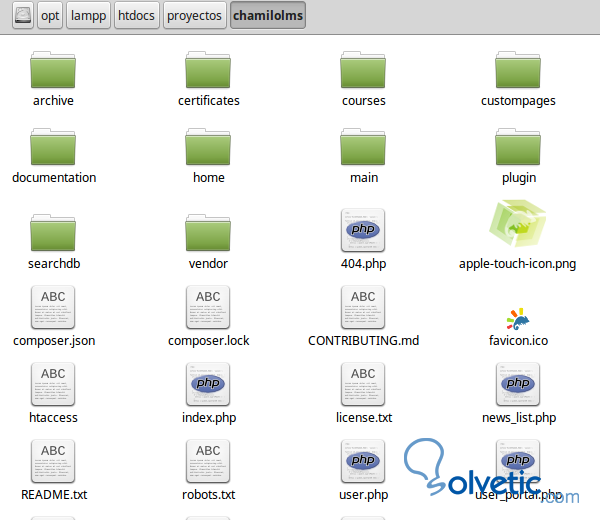The width and height of the screenshot is (600, 520).
Task: Click the 'license.txt' file name label
Action: [364, 417]
